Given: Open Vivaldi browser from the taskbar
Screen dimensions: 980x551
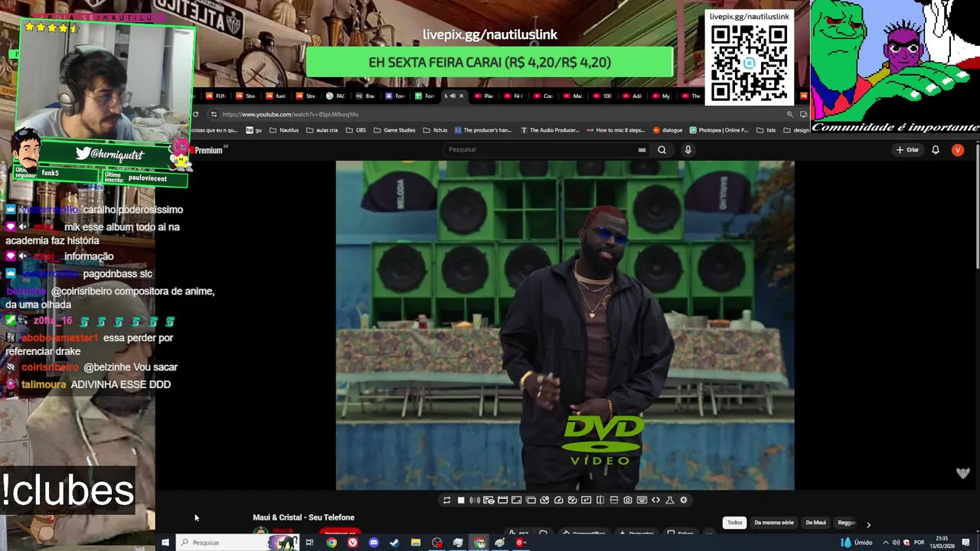Looking at the screenshot, I should pos(353,543).
